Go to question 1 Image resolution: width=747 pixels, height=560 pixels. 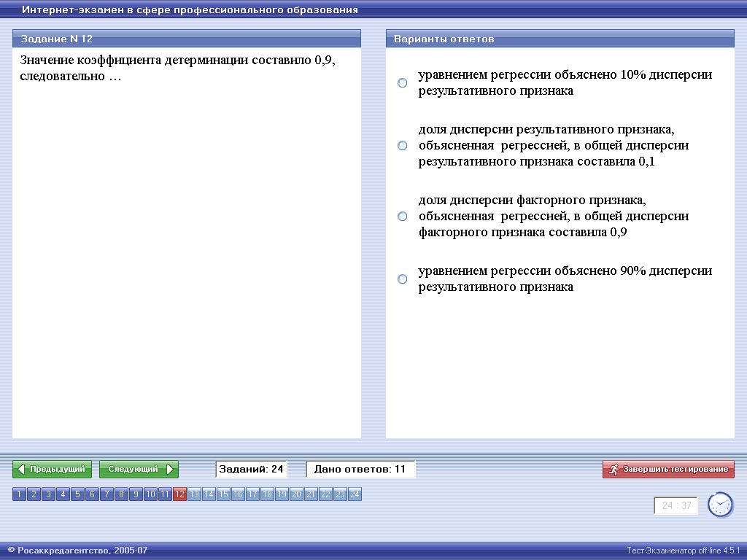point(19,494)
